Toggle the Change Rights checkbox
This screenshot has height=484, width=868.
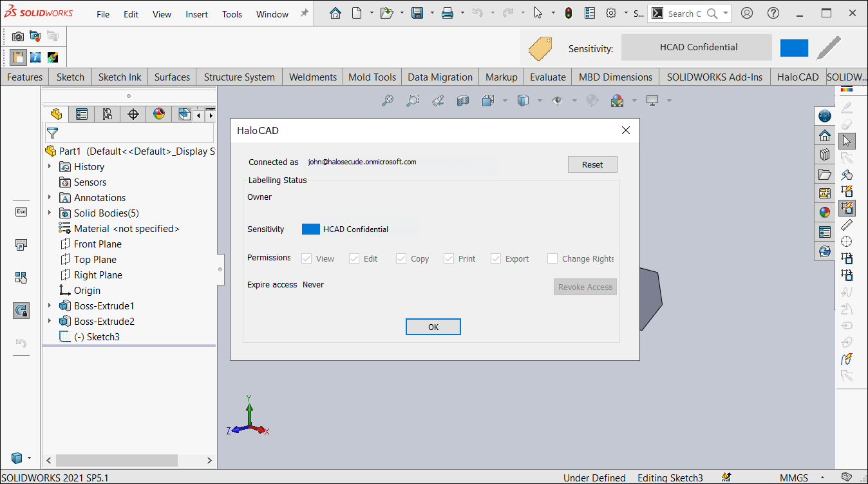point(552,258)
